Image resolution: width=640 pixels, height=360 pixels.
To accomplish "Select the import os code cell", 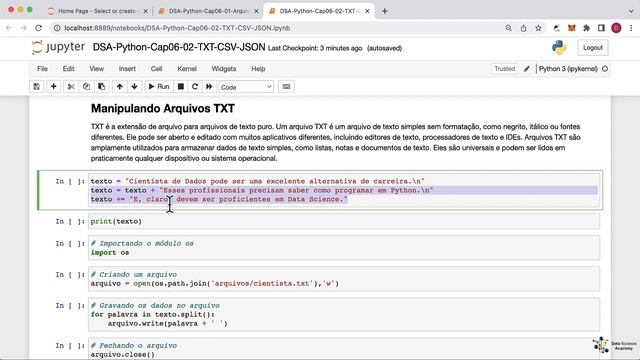I will [344, 248].
